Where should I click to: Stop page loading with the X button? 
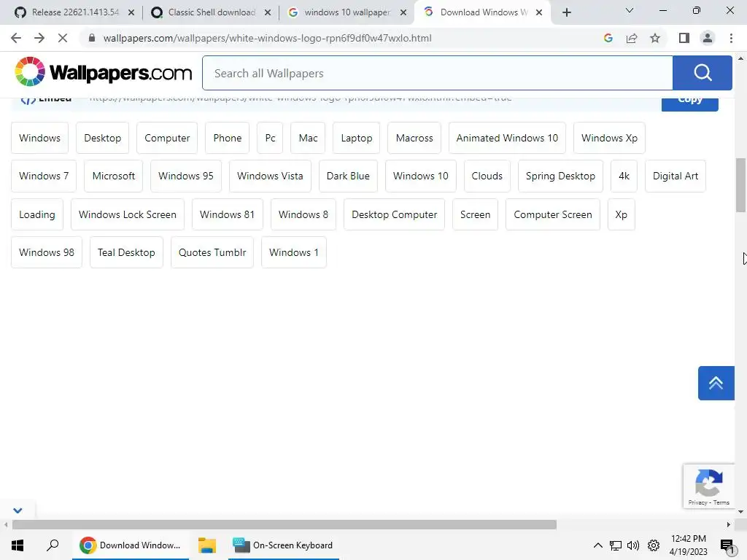(63, 38)
